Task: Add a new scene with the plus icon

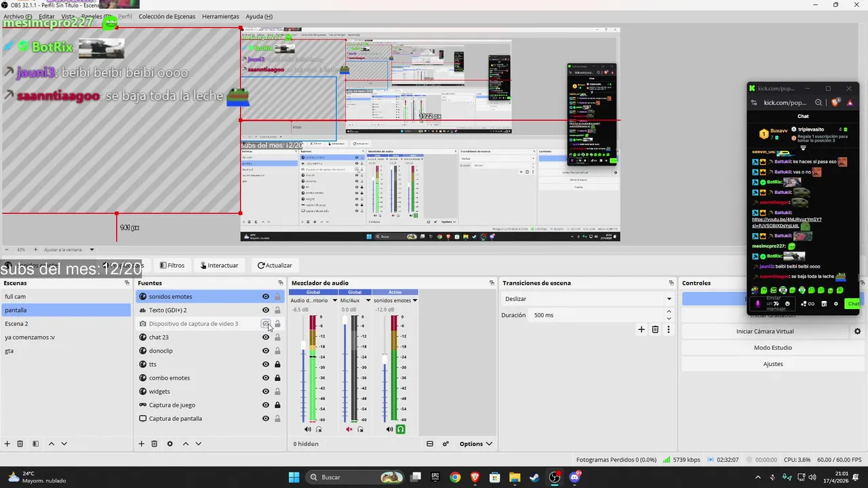Action: click(7, 444)
